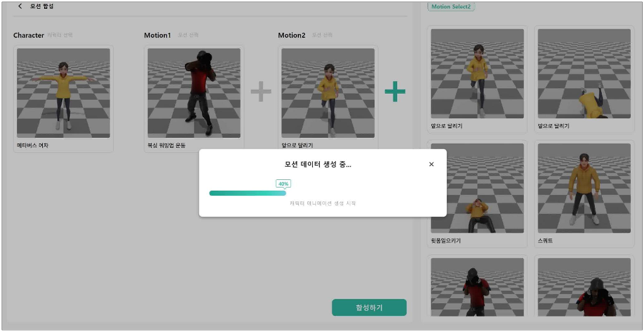Click the 합성하기 button
Image resolution: width=644 pixels, height=331 pixels.
point(370,308)
